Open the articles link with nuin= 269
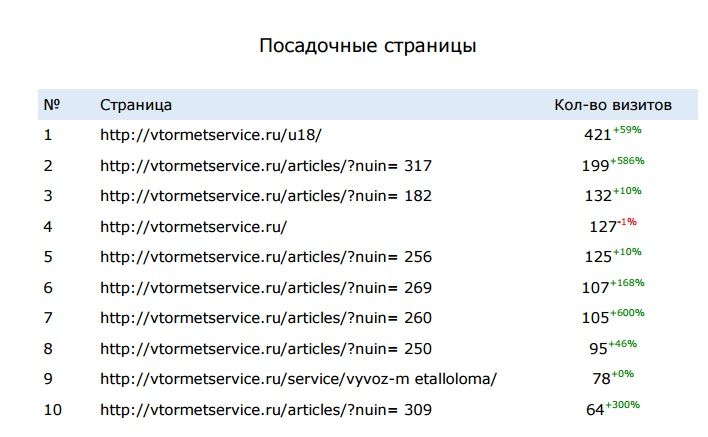 click(266, 288)
